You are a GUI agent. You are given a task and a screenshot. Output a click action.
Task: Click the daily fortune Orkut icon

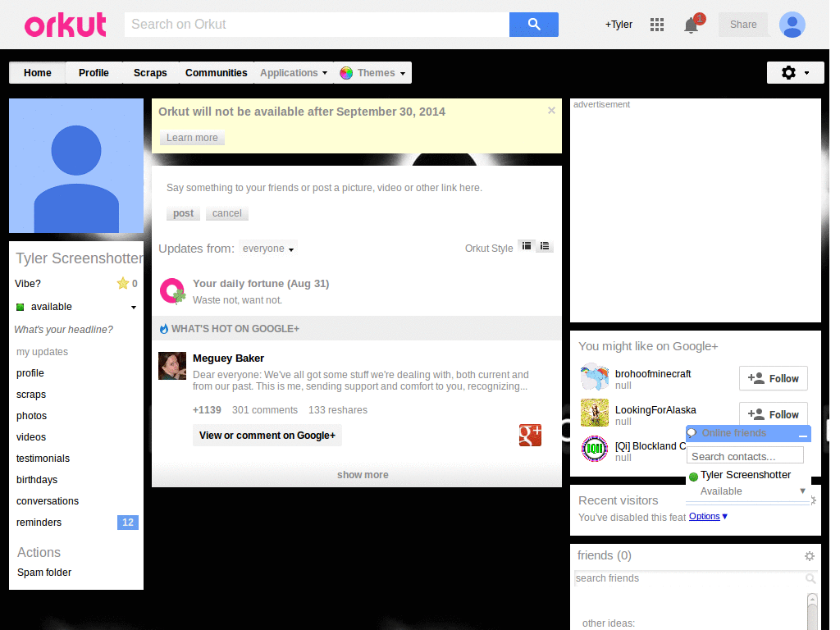pyautogui.click(x=172, y=291)
